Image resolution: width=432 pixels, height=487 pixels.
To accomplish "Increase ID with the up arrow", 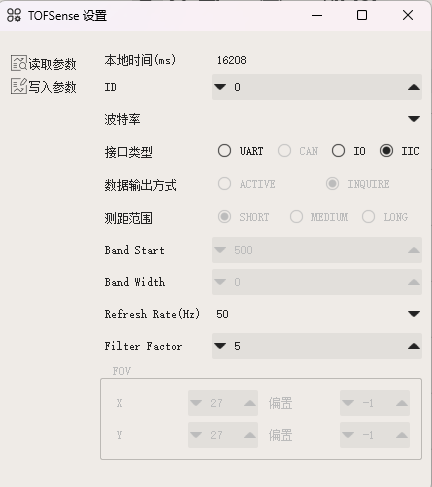I will tap(414, 87).
